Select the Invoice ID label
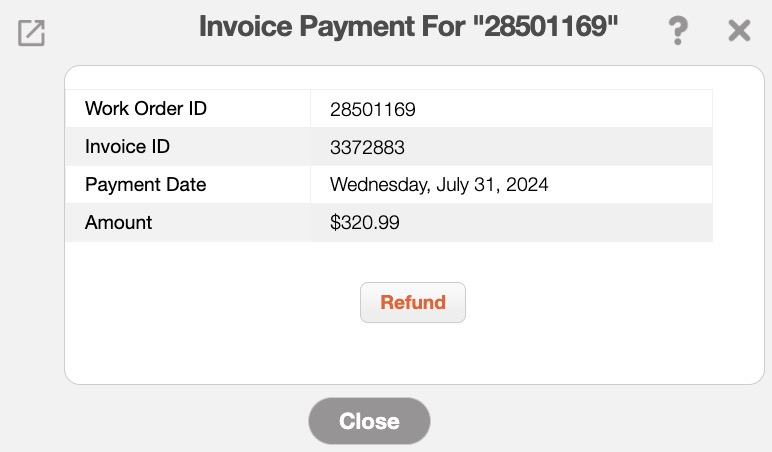This screenshot has width=772, height=452. coord(128,147)
